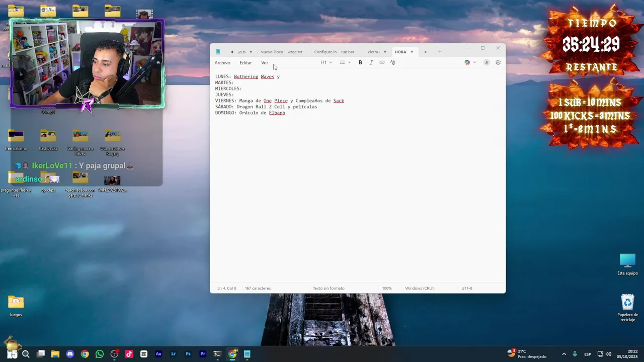This screenshot has height=362, width=644.
Task: Insert a link via the toolbar
Action: (382, 62)
